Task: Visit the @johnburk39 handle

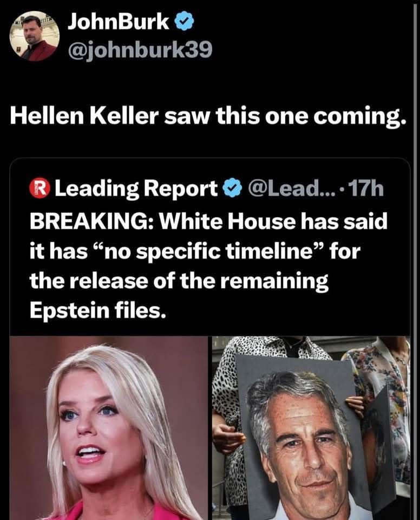Action: click(x=140, y=50)
